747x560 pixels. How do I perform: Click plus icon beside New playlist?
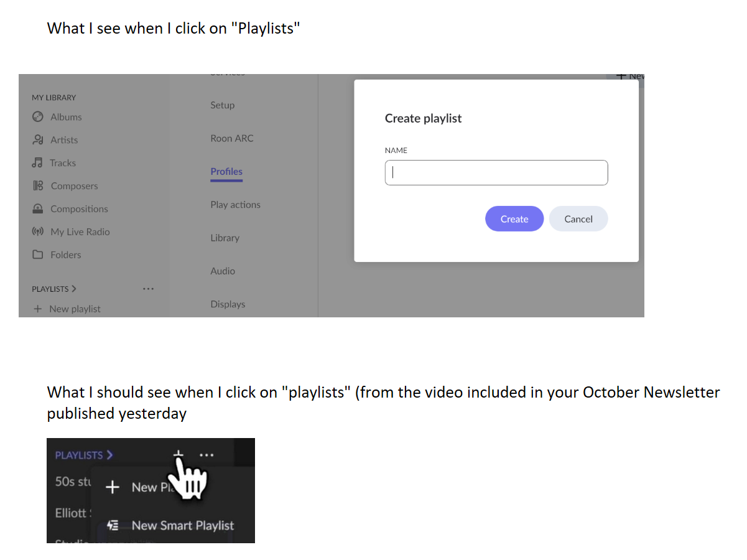pyautogui.click(x=37, y=309)
